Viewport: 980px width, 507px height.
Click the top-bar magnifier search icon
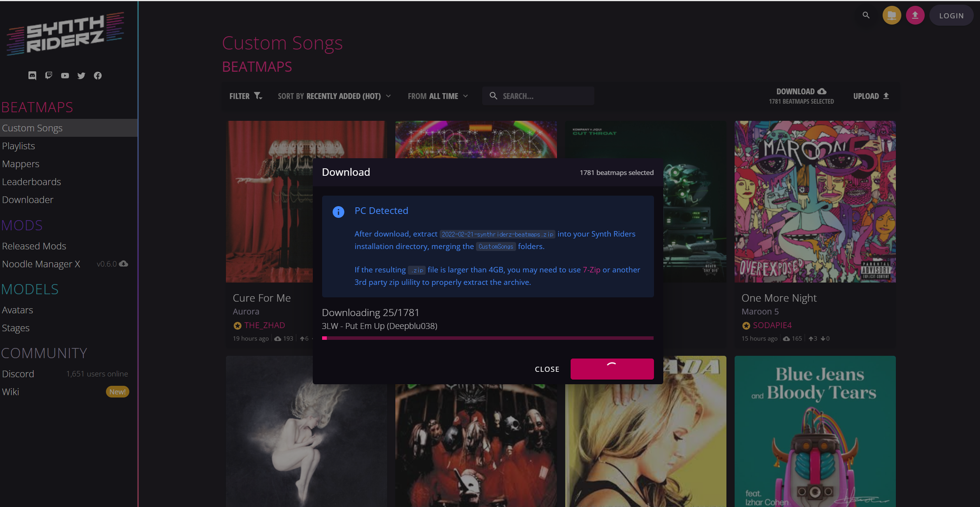pyautogui.click(x=866, y=15)
